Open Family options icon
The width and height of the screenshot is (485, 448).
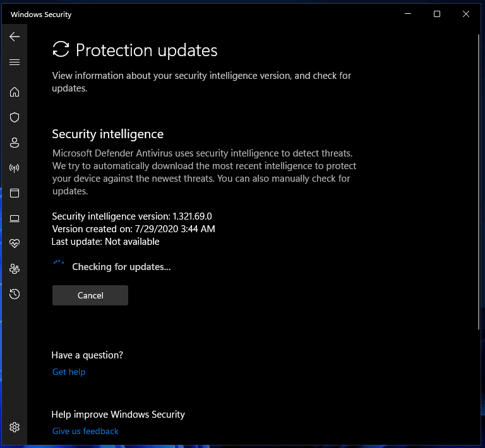(15, 269)
